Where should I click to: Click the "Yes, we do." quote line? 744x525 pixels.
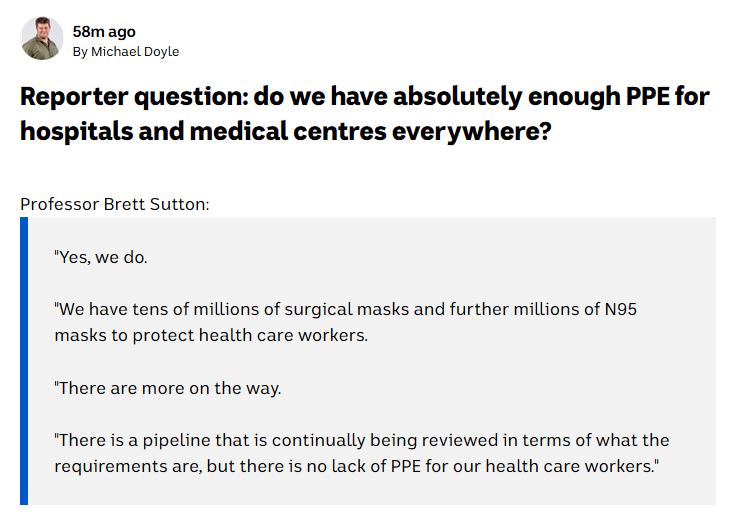(101, 257)
